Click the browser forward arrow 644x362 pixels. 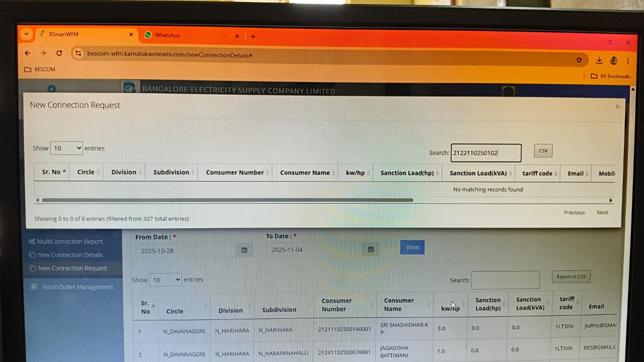pos(43,53)
